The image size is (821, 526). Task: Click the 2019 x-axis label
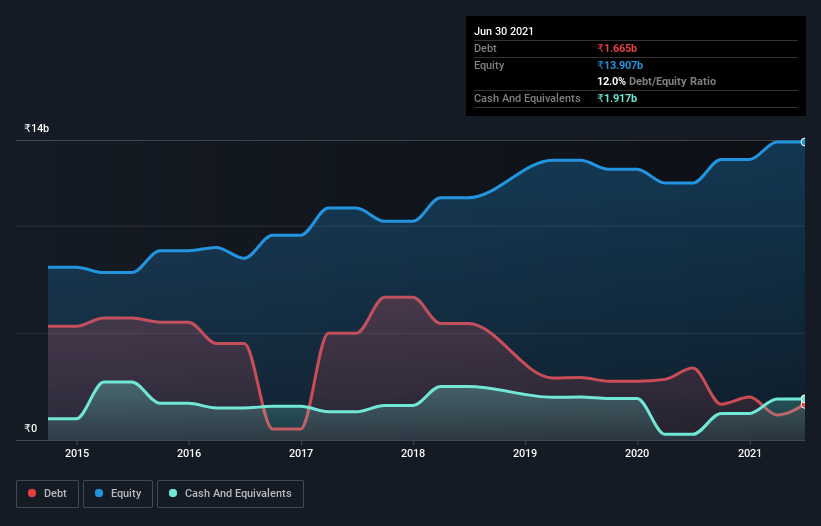coord(525,453)
